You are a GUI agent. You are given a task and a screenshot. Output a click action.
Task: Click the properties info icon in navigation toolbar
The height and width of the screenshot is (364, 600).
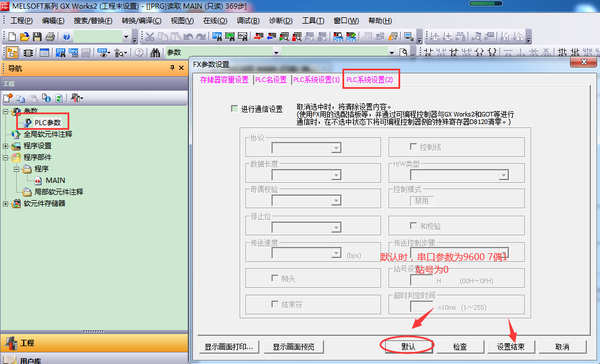tap(46, 98)
